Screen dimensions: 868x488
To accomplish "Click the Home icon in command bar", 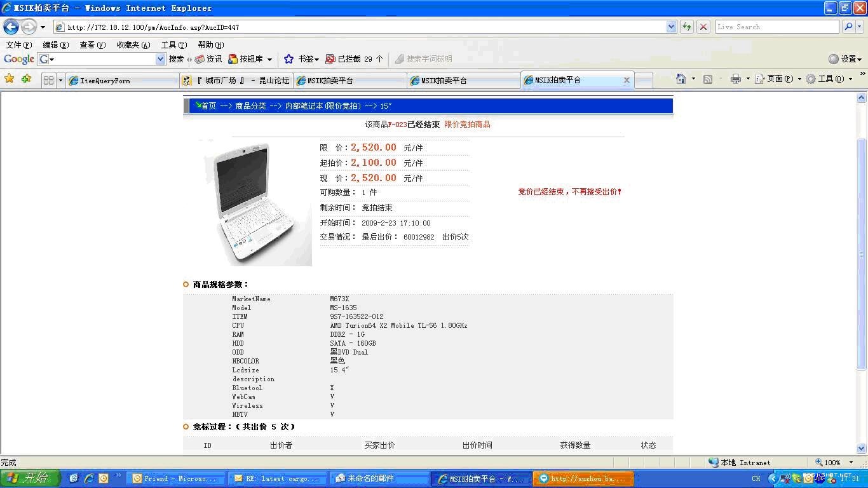I will pos(681,79).
